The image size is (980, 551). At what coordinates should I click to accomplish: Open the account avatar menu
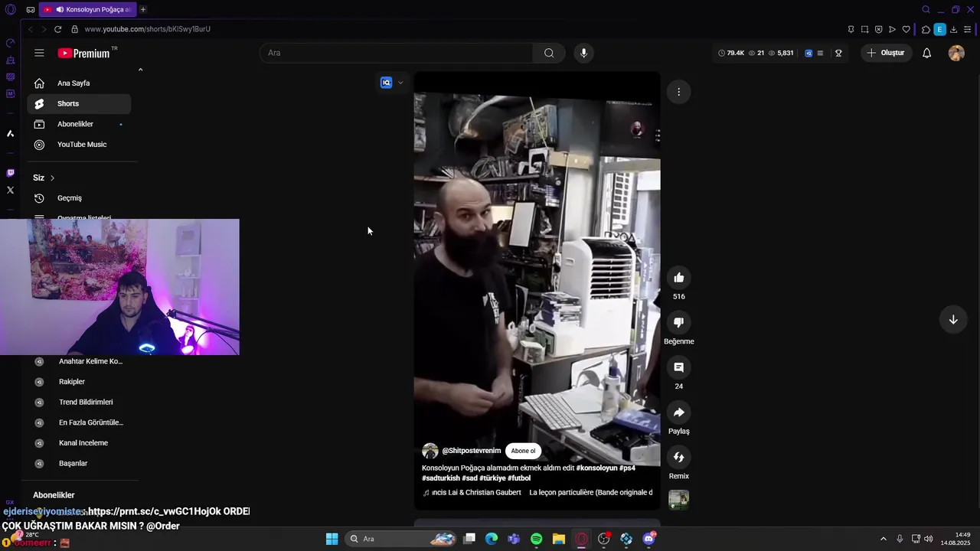pyautogui.click(x=956, y=53)
